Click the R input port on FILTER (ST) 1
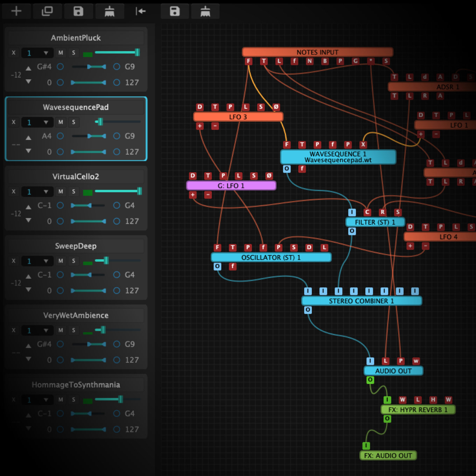Image resolution: width=476 pixels, height=476 pixels. 383,212
